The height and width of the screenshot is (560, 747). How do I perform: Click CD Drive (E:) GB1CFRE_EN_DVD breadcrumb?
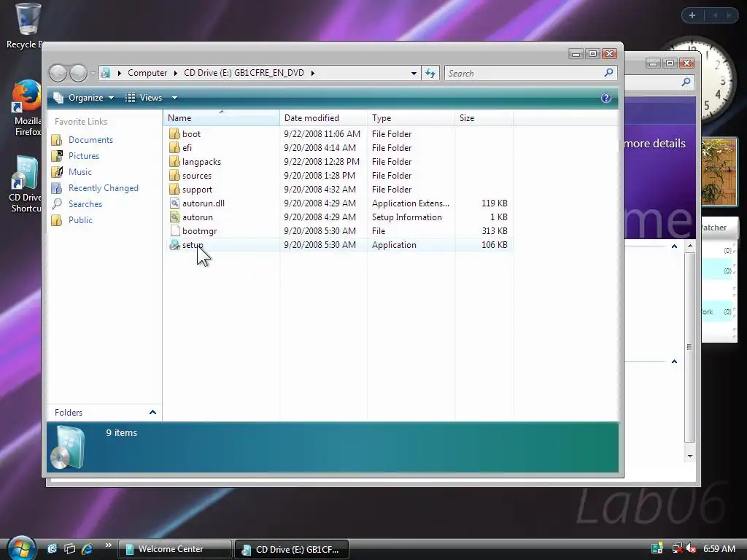point(244,73)
